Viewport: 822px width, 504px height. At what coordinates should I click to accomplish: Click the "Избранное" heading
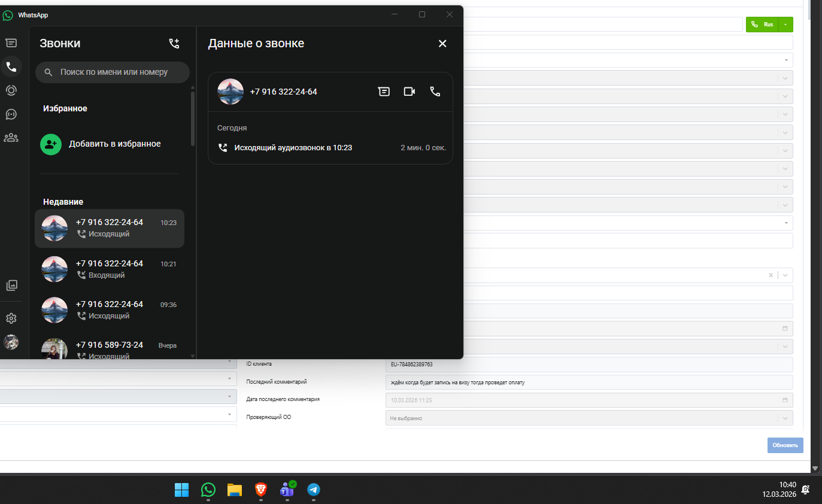65,108
